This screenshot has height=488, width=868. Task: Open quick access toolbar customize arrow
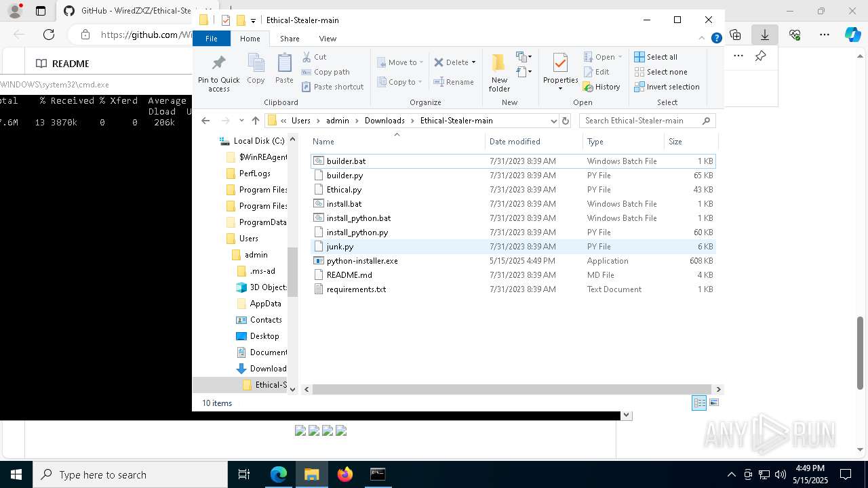pyautogui.click(x=253, y=20)
